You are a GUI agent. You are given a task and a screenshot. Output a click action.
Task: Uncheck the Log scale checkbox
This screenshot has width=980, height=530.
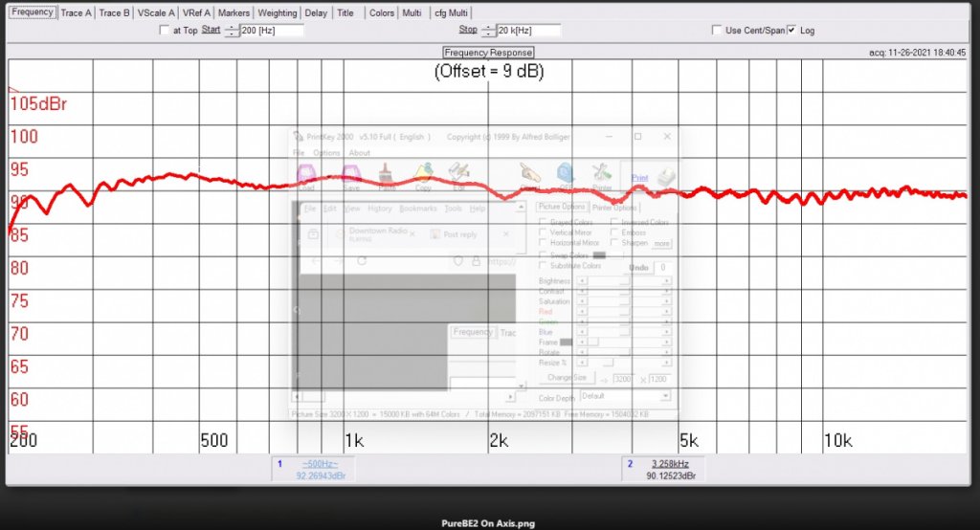(x=791, y=31)
